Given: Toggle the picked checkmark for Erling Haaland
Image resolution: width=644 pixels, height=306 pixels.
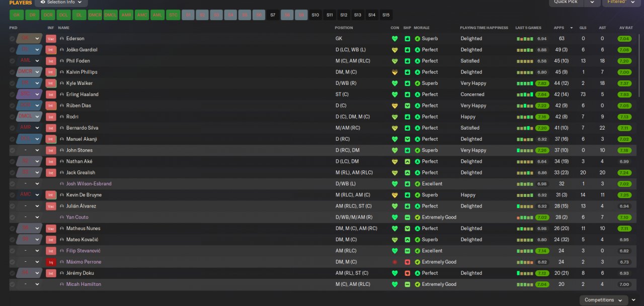Looking at the screenshot, I should (12, 94).
